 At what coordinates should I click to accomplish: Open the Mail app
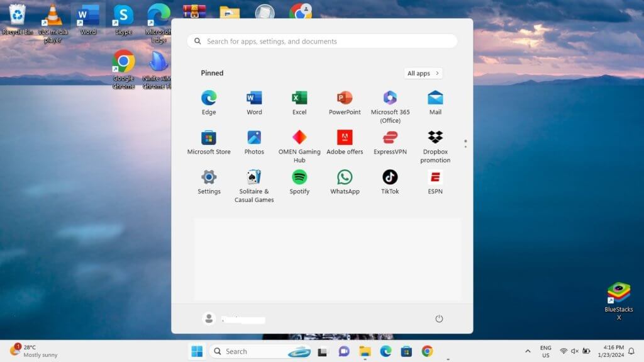tap(435, 103)
